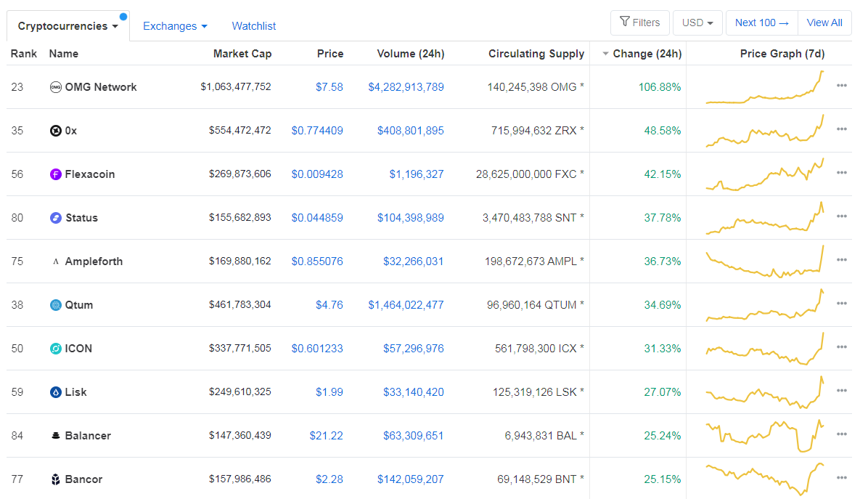Viewport: 868px width, 499px height.
Task: Click the Status market cap $155,682,893
Action: click(239, 218)
